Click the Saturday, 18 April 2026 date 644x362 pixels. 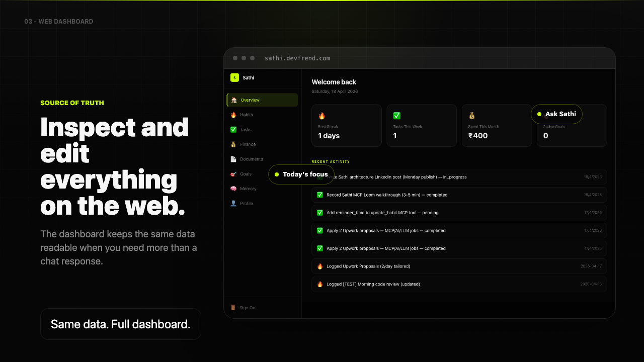335,92
